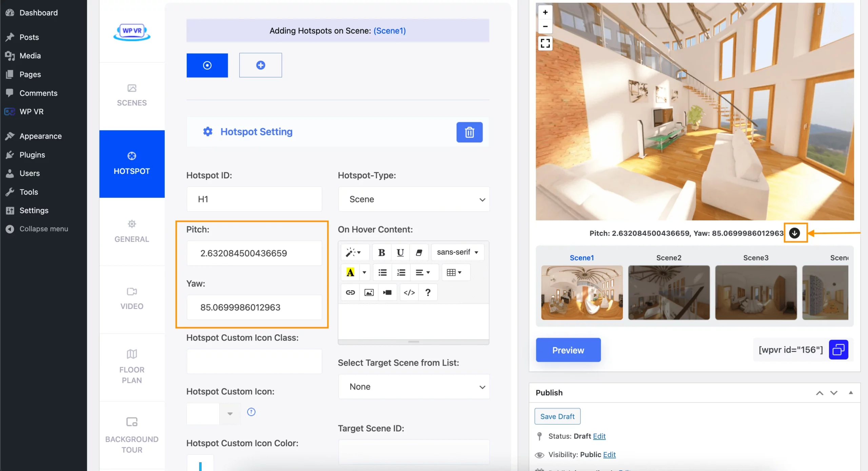Click the BACKGROUND TOUR icon in sidebar

click(132, 422)
